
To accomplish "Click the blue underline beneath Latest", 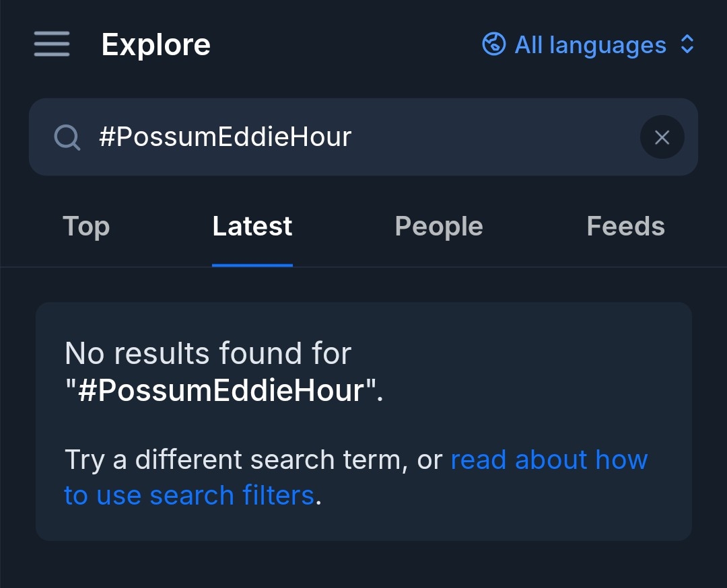I will coord(252,265).
